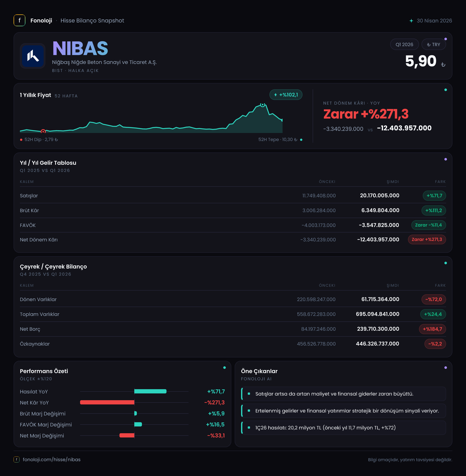Click the Zarar +%271,3 badge in Net Dönem Kârı row

(427, 239)
